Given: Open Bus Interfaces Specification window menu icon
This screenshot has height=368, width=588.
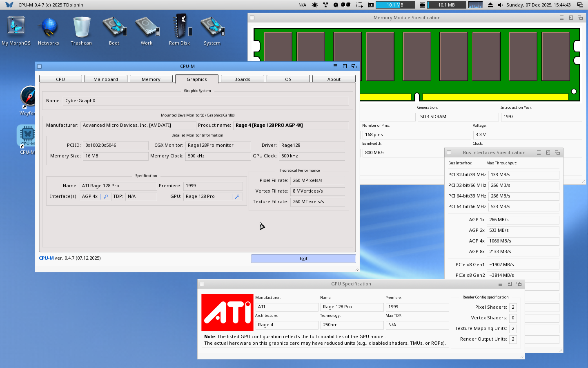Looking at the screenshot, I should (539, 153).
